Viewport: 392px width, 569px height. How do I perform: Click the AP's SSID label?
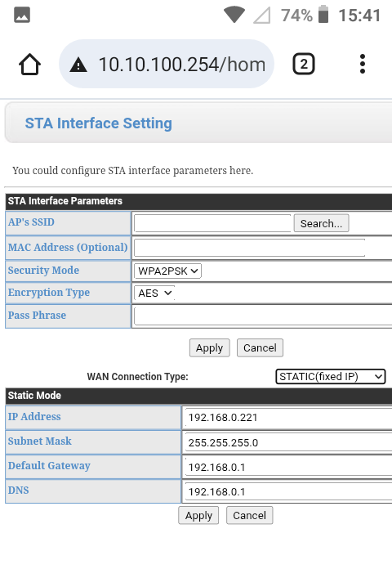coord(31,222)
